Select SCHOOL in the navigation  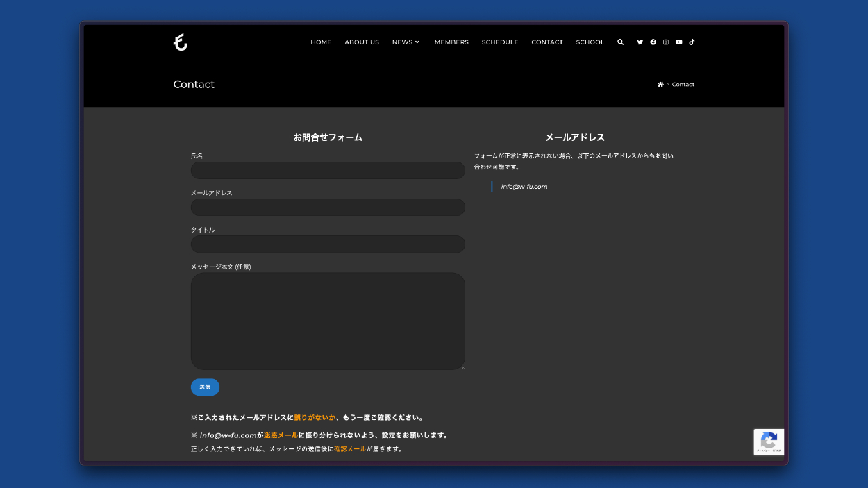click(590, 42)
